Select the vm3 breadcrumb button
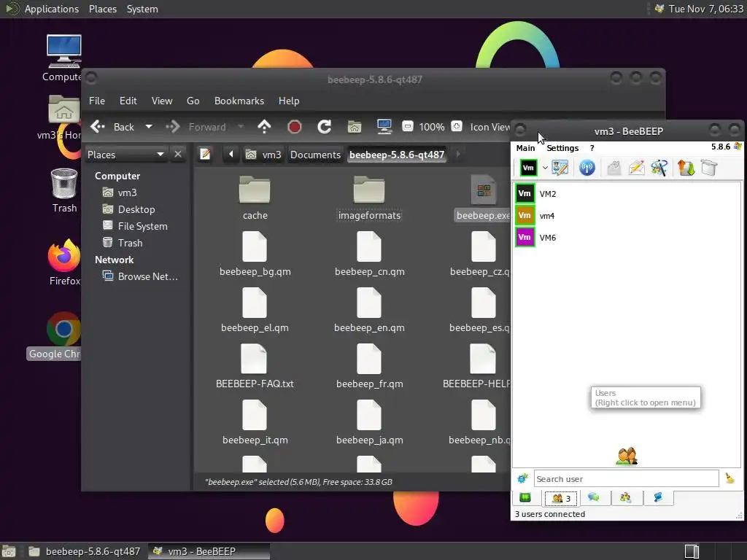This screenshot has height=560, width=747. [263, 155]
